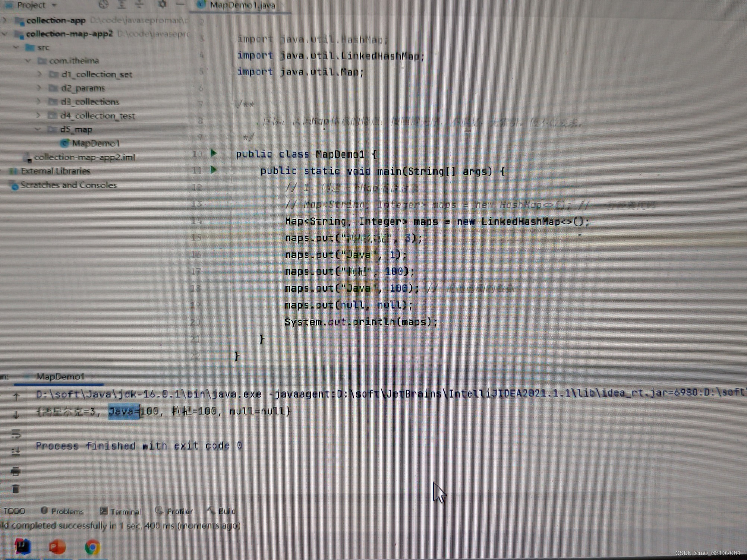Expand the collection-app module
The height and width of the screenshot is (560, 747).
[x=5, y=20]
